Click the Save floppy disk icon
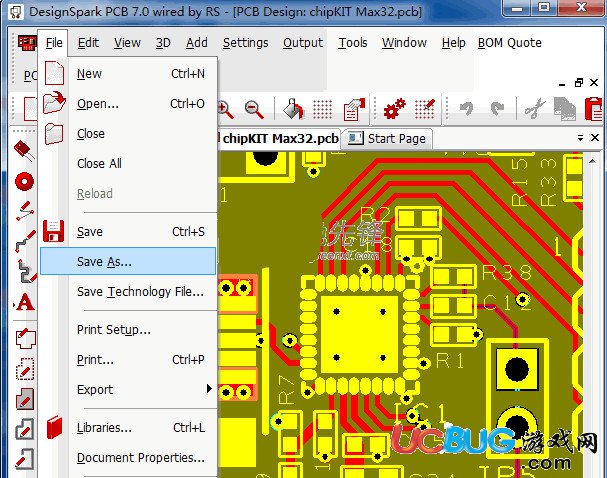The height and width of the screenshot is (478, 607). (53, 231)
